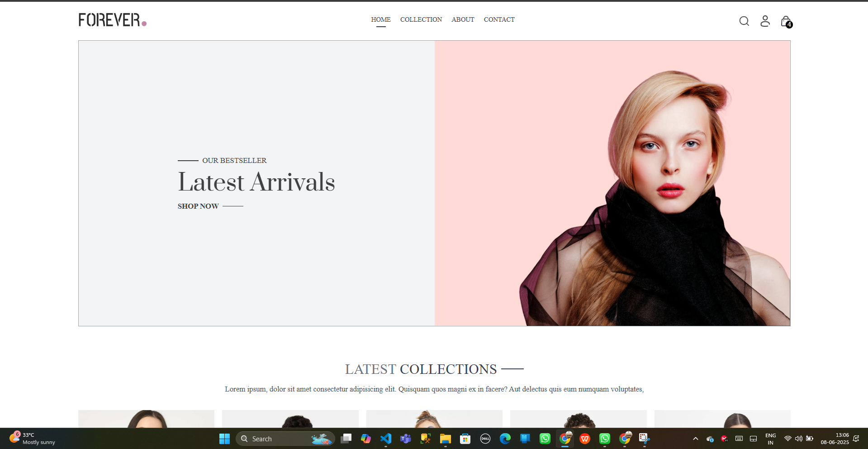Toggle mute with the speaker tray icon
The height and width of the screenshot is (449, 868).
tap(799, 439)
